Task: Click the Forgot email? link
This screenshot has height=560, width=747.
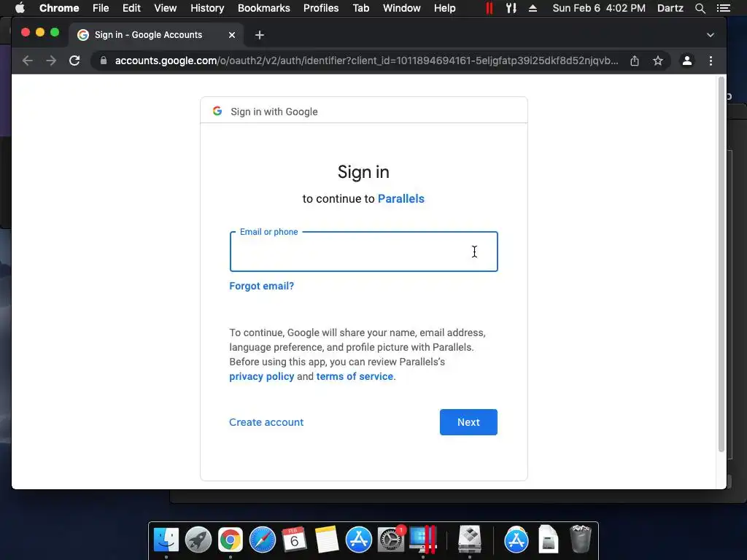Action: pos(262,286)
